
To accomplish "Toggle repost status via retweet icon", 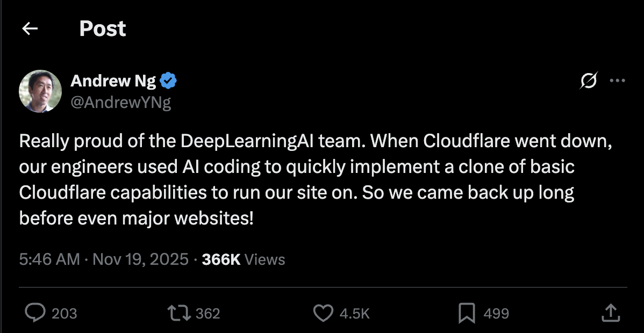I will click(x=179, y=313).
